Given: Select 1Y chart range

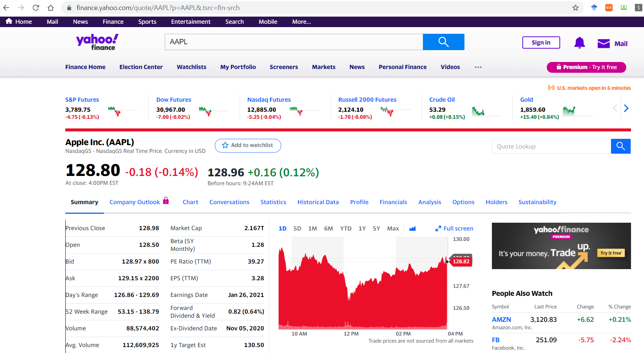Looking at the screenshot, I should click(362, 229).
